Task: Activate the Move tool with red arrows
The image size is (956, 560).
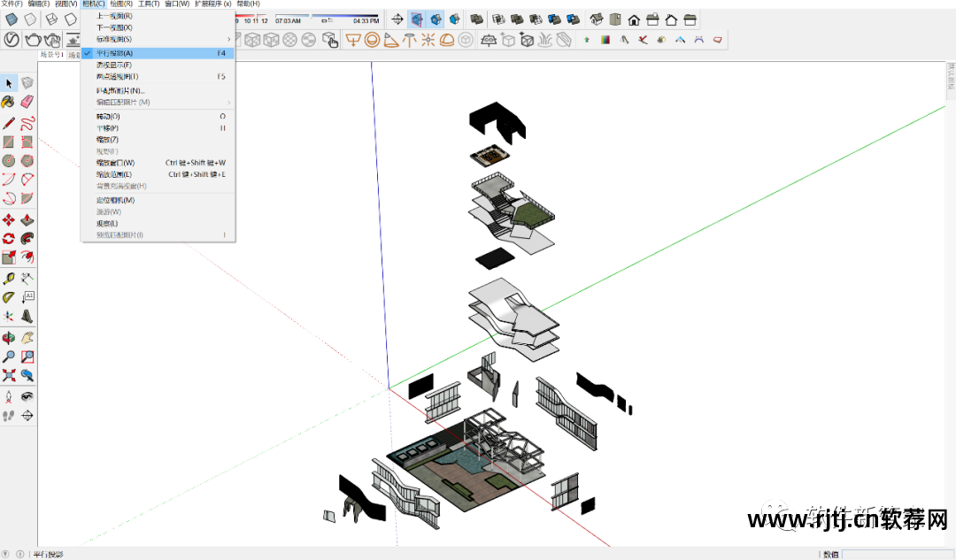Action: (x=9, y=220)
